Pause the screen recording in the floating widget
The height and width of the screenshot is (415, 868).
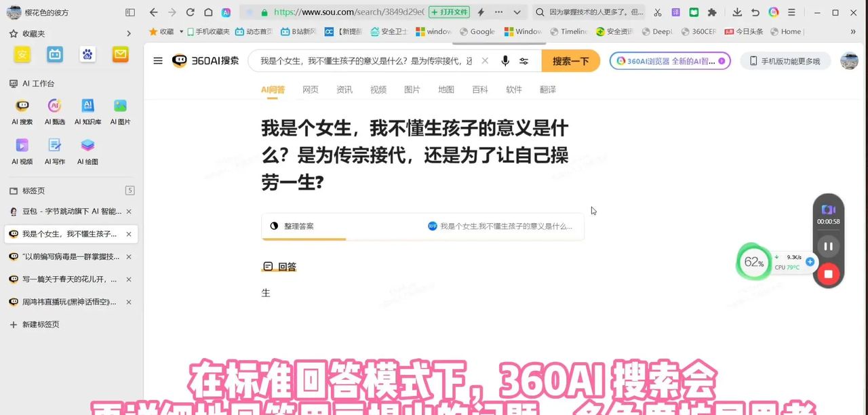click(828, 245)
